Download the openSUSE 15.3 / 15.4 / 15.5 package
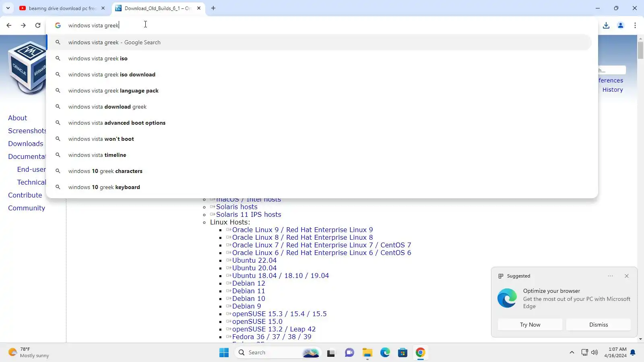 279,314
